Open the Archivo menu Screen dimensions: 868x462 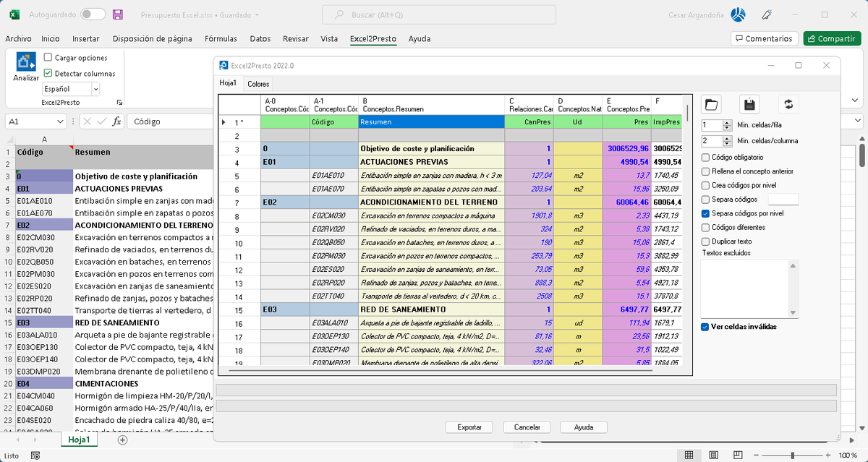tap(18, 39)
